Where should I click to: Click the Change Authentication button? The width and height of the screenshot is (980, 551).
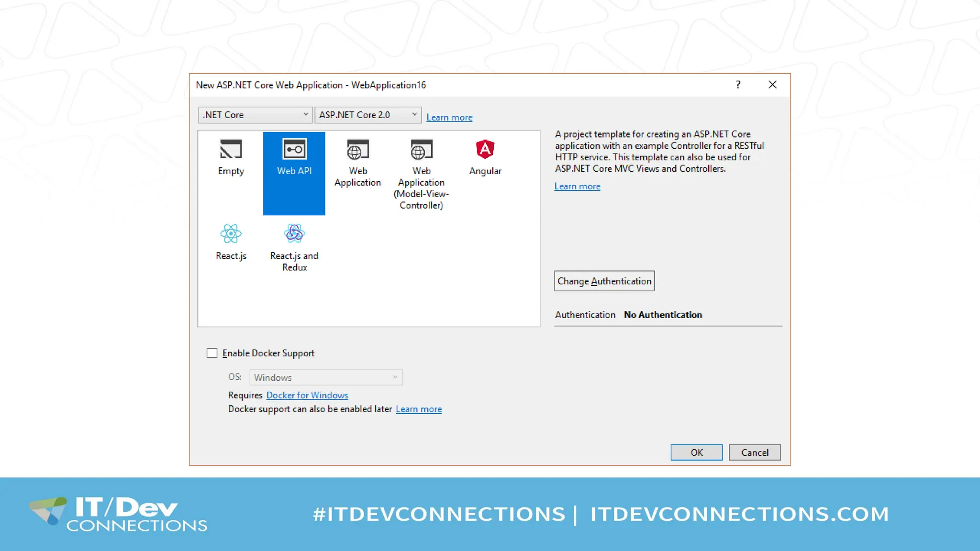pos(604,281)
